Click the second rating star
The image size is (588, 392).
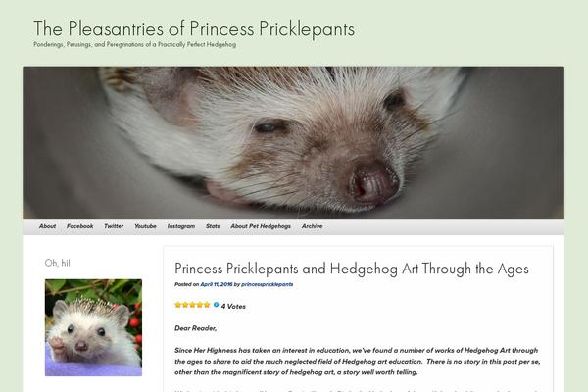coord(185,305)
